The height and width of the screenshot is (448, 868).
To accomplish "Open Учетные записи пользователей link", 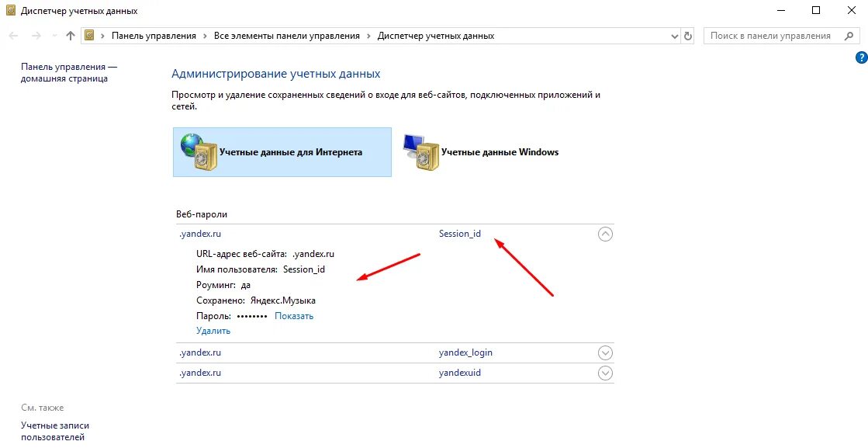I will tap(55, 432).
